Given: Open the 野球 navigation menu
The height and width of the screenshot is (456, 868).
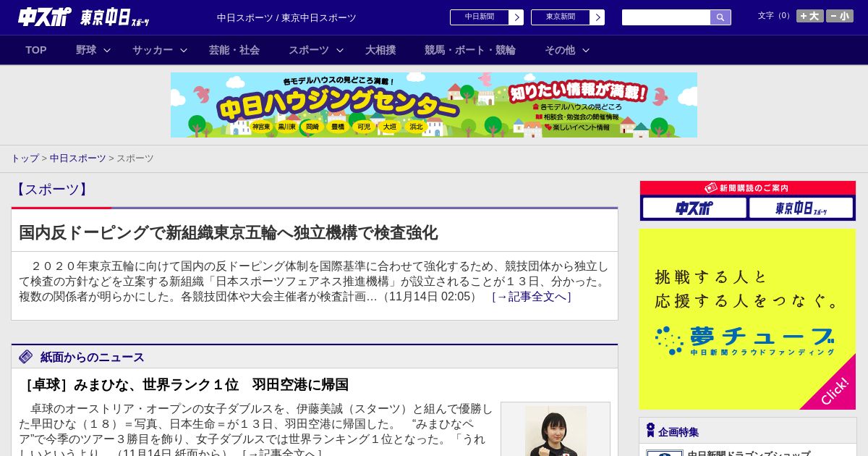Looking at the screenshot, I should click(x=86, y=50).
